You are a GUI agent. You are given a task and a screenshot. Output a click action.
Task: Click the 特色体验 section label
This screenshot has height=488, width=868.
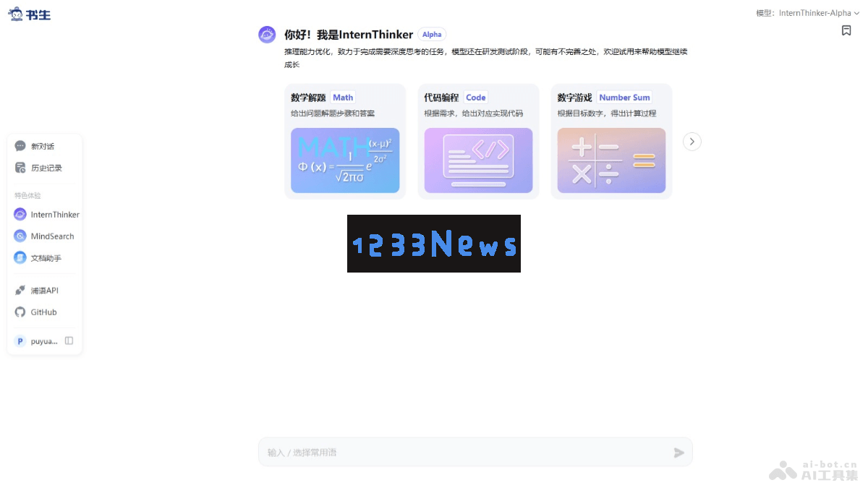pos(27,195)
